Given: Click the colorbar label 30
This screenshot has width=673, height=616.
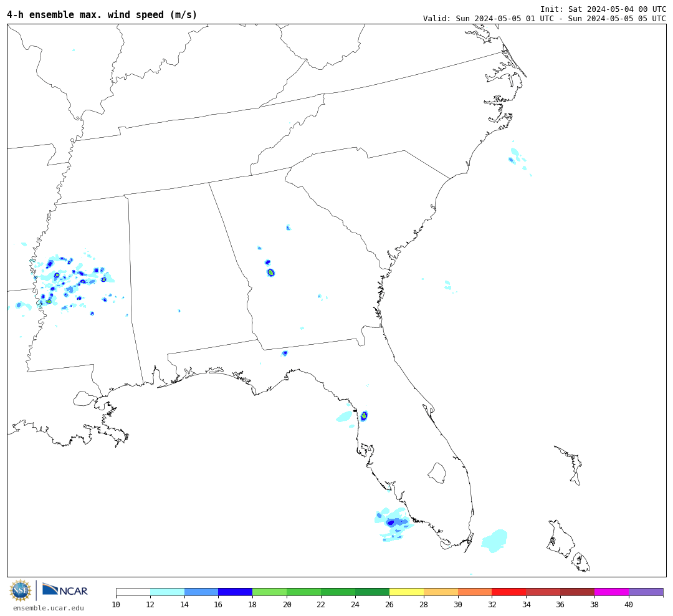Looking at the screenshot, I should (458, 604).
